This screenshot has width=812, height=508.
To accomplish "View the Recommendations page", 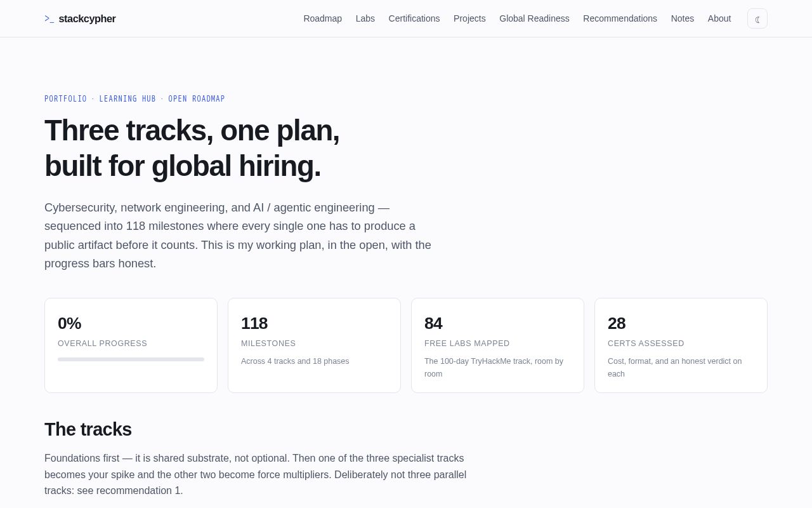I will (620, 18).
